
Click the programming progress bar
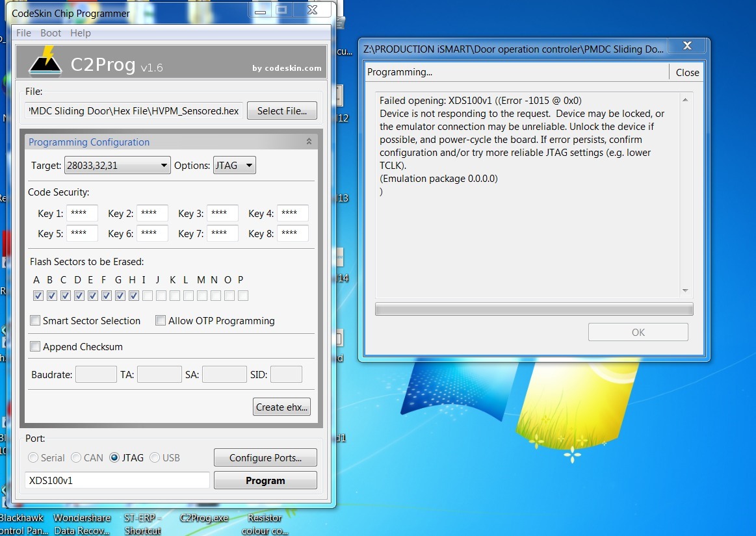coord(534,309)
